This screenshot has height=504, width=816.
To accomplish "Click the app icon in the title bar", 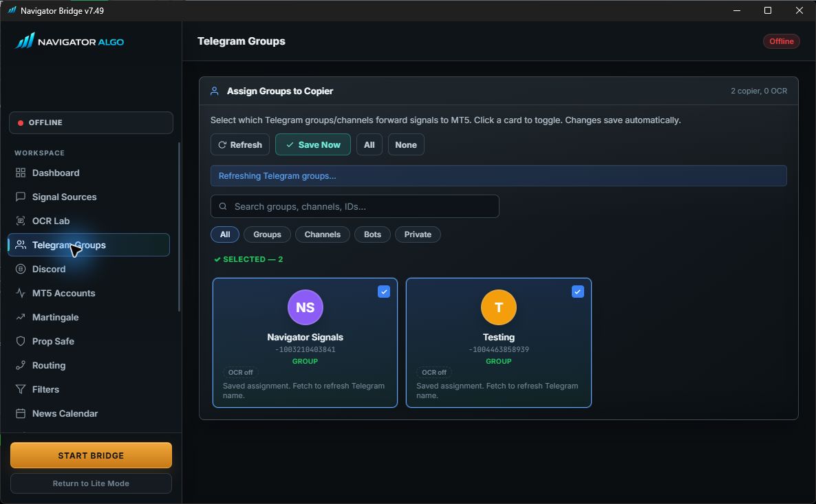I will click(x=12, y=10).
